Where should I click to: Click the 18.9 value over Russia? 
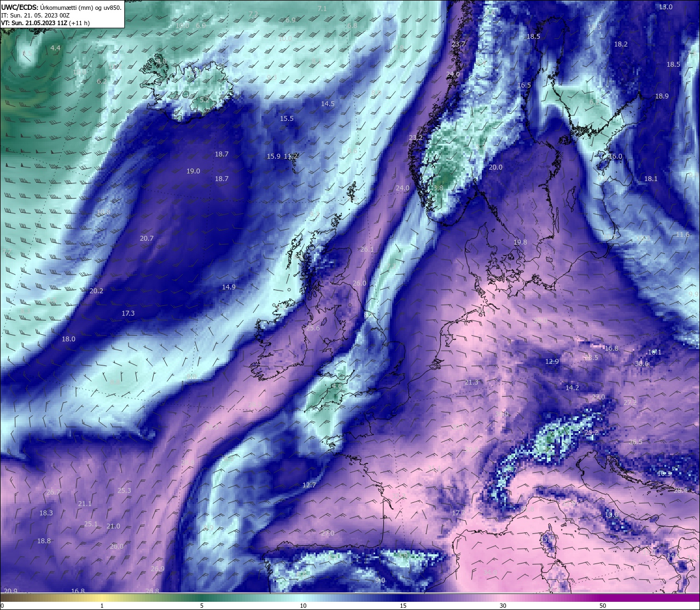(662, 96)
